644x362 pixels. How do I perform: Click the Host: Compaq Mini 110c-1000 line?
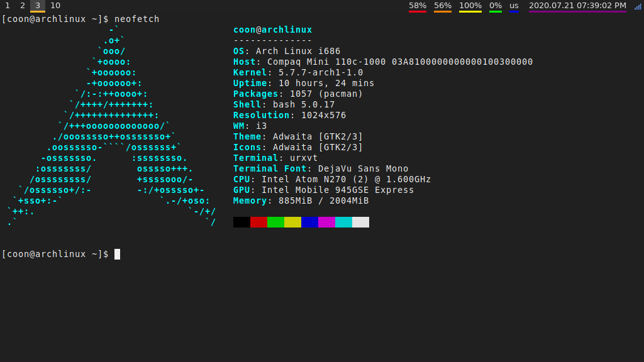click(383, 62)
